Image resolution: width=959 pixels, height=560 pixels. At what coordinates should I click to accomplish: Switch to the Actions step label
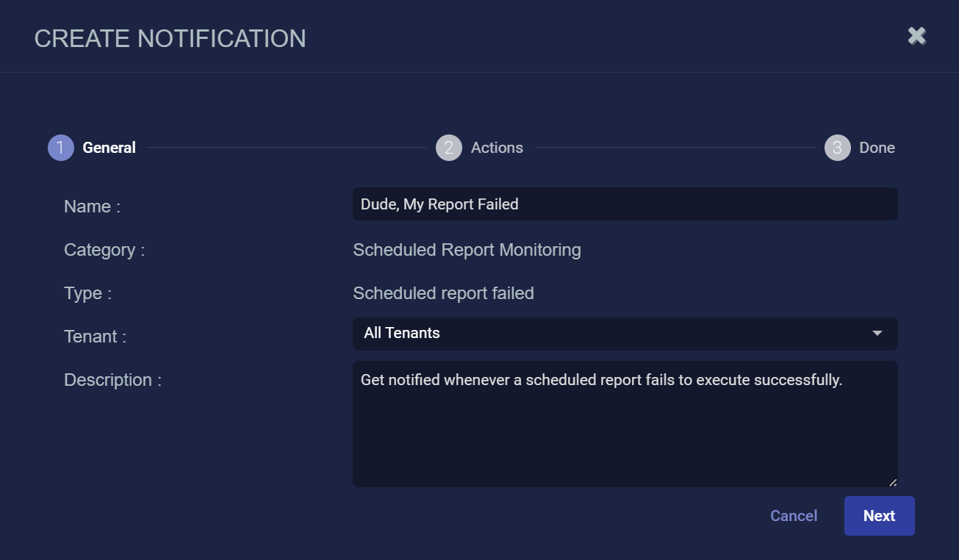click(497, 148)
